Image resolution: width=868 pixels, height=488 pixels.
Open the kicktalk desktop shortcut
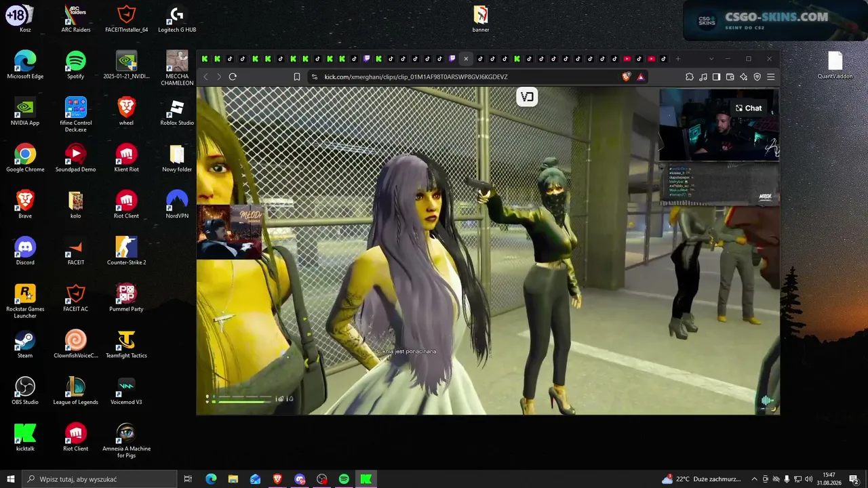[x=25, y=437]
